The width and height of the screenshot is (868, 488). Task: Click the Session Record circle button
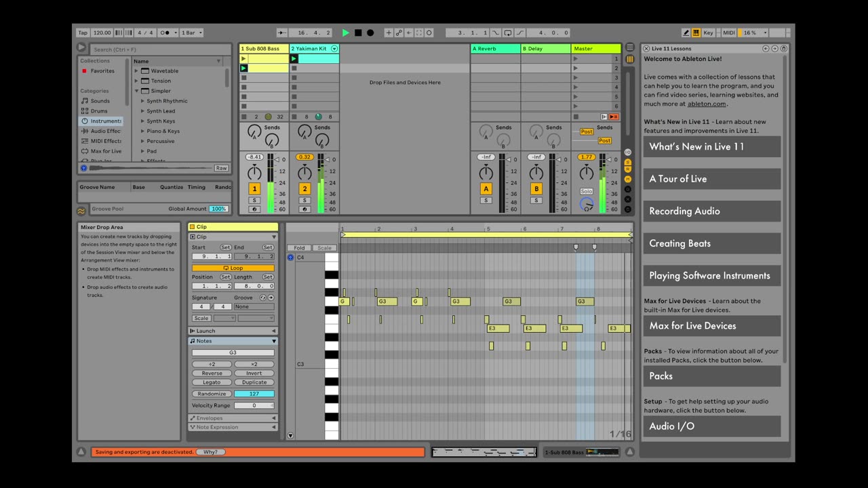pyautogui.click(x=429, y=33)
